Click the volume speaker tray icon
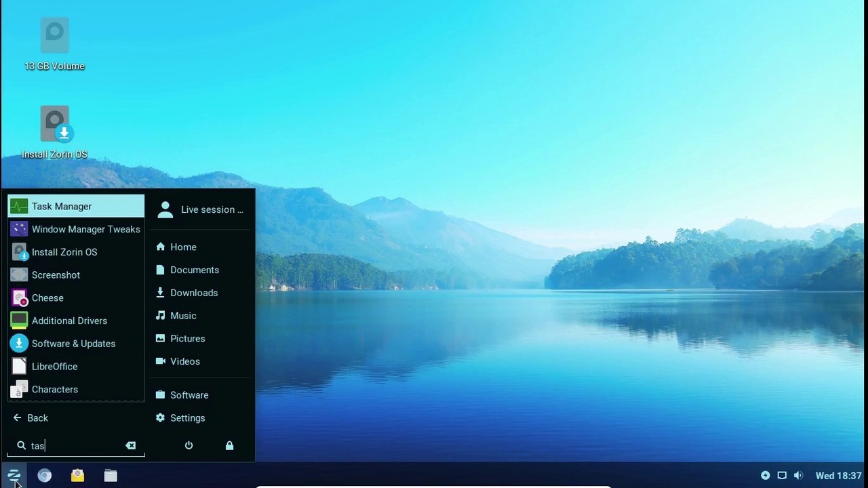Viewport: 868px width, 488px height. [x=798, y=476]
